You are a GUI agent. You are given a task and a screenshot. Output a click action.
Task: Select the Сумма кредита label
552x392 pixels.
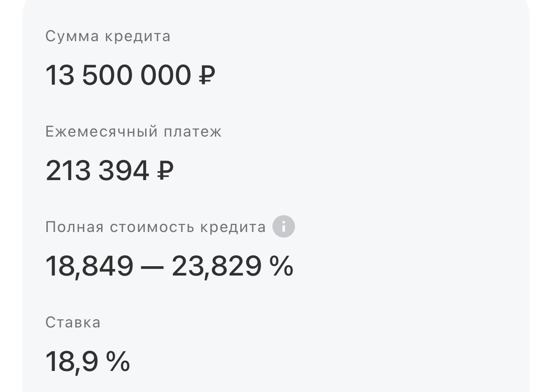108,36
